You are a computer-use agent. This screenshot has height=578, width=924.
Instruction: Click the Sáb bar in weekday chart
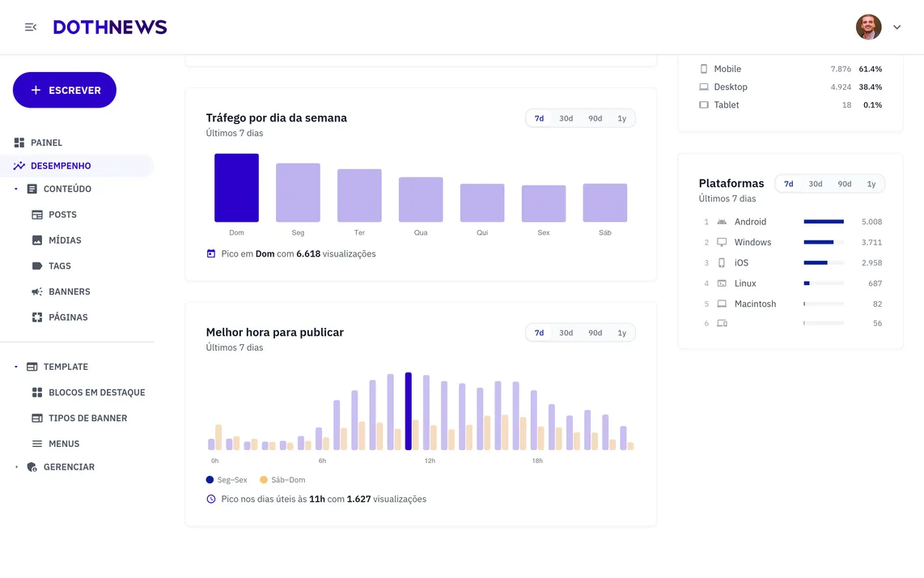[605, 203]
